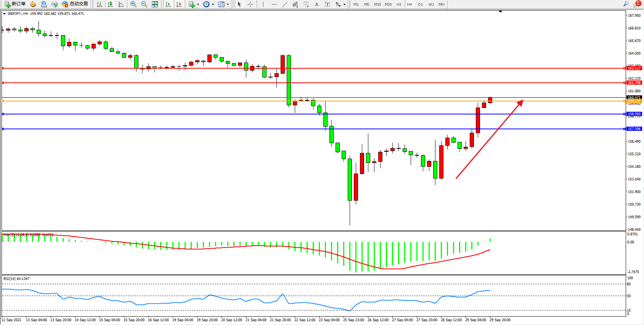
Task: Zoom out on the chart
Action: tap(144, 4)
